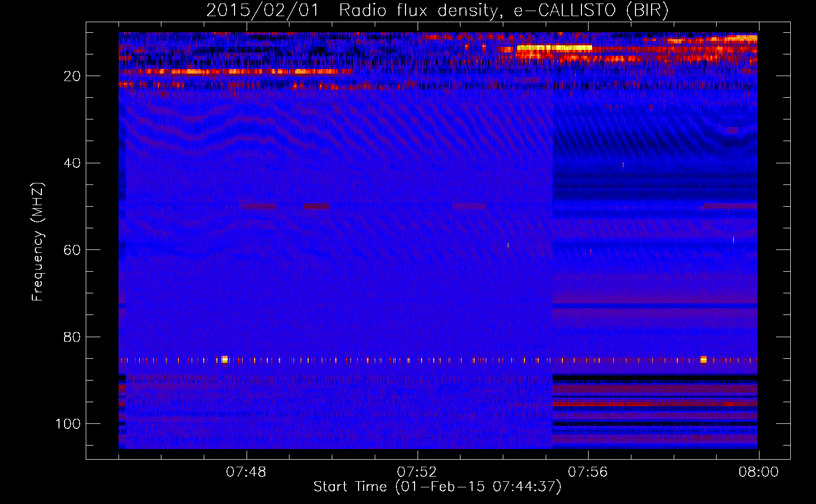This screenshot has width=816, height=504.
Task: Click the bright spot at 85 MHz near 07:59
Action: click(704, 360)
